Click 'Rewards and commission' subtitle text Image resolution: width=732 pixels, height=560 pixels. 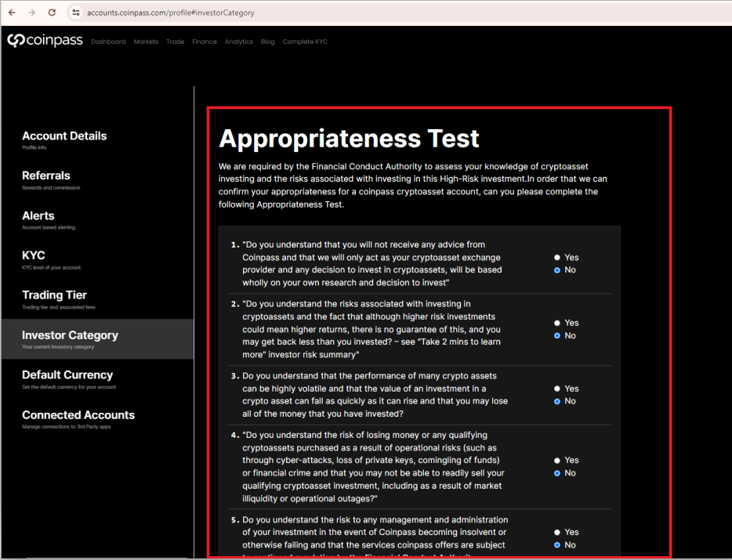51,188
